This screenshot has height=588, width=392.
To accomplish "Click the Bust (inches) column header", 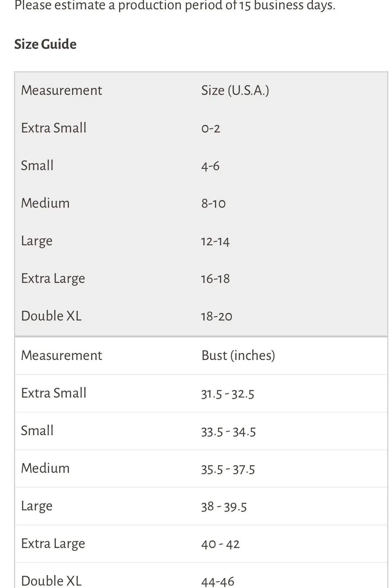I will pyautogui.click(x=238, y=355).
